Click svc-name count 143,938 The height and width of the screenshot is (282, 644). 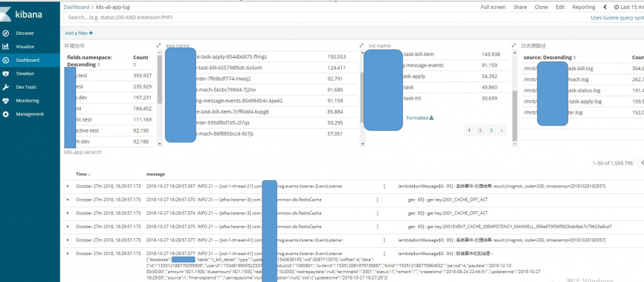490,54
